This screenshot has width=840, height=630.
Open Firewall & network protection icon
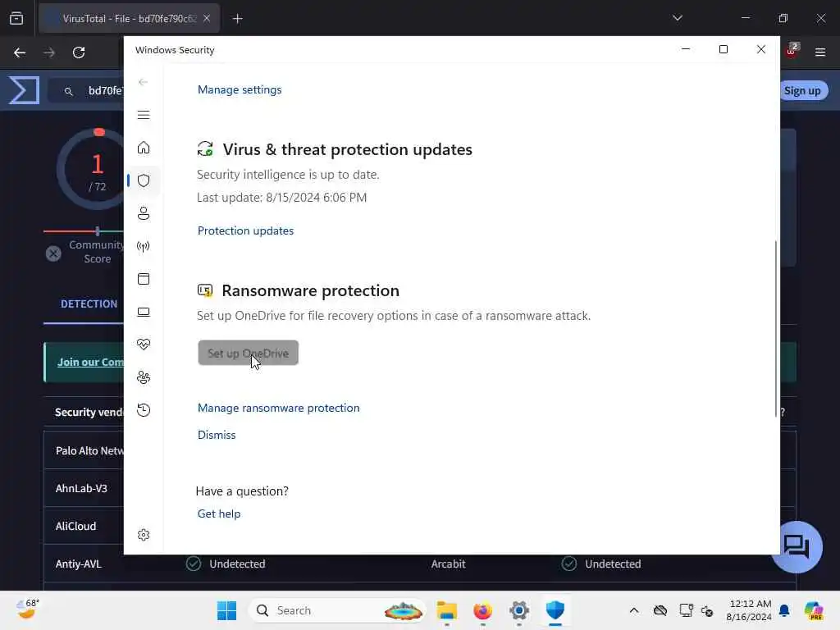coord(144,246)
